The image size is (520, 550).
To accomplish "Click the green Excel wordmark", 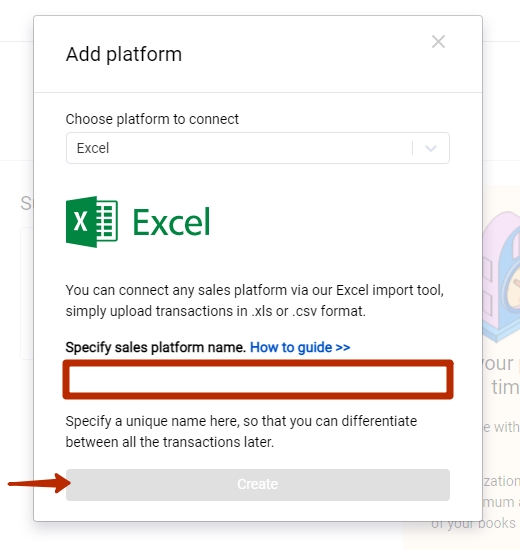I will [x=172, y=222].
